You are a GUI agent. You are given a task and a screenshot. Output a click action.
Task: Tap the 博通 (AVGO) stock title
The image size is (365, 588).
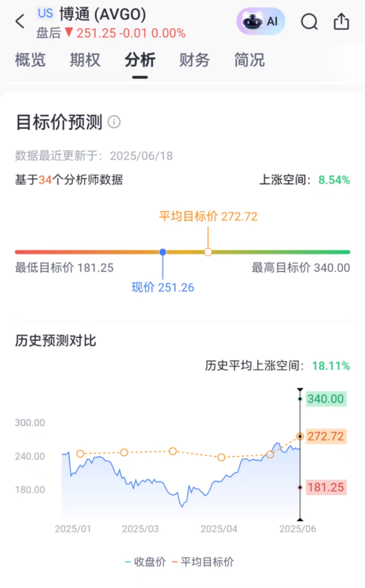point(103,14)
